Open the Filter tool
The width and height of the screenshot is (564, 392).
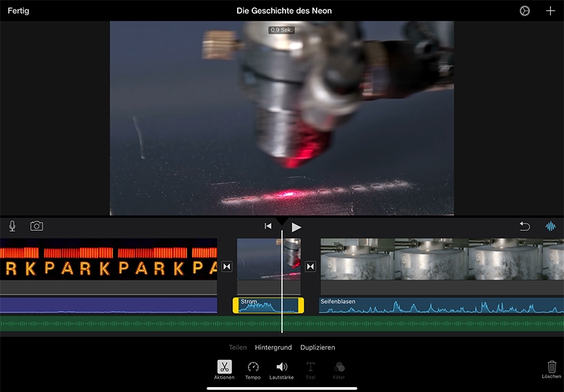[339, 370]
